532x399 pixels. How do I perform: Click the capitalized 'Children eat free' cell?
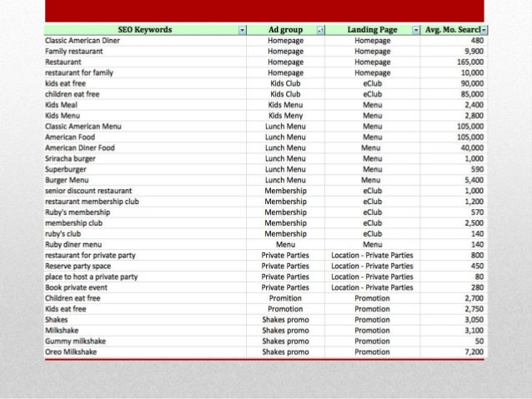[145, 298]
